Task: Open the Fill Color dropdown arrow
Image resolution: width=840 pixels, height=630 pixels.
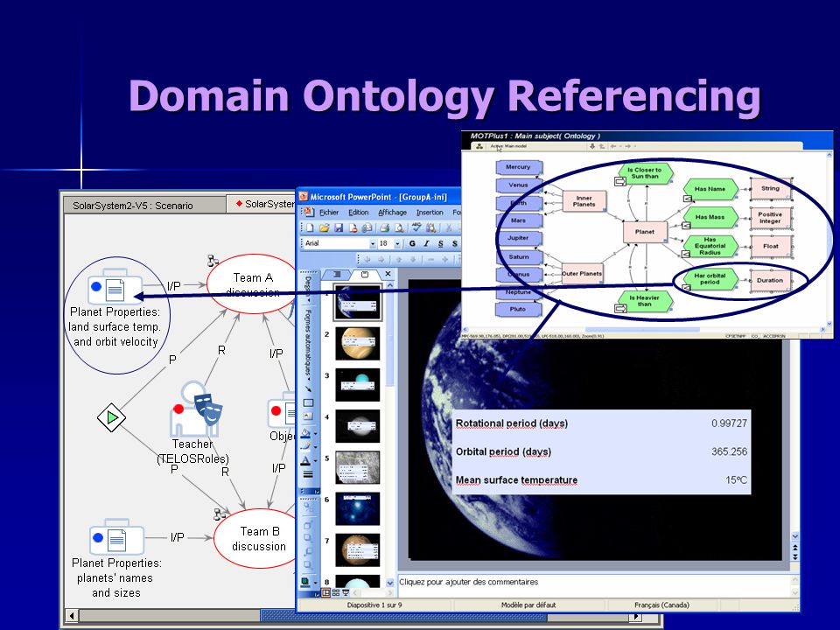Action: pos(316,434)
